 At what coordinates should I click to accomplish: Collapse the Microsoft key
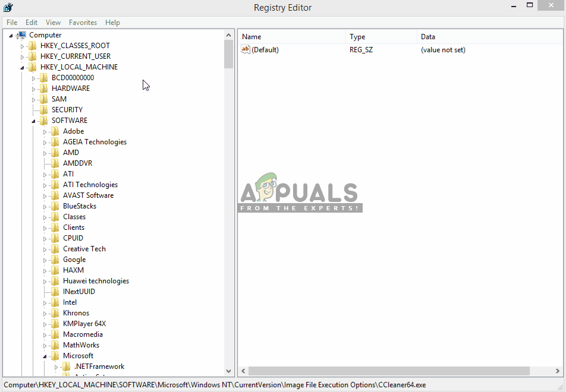[45, 356]
